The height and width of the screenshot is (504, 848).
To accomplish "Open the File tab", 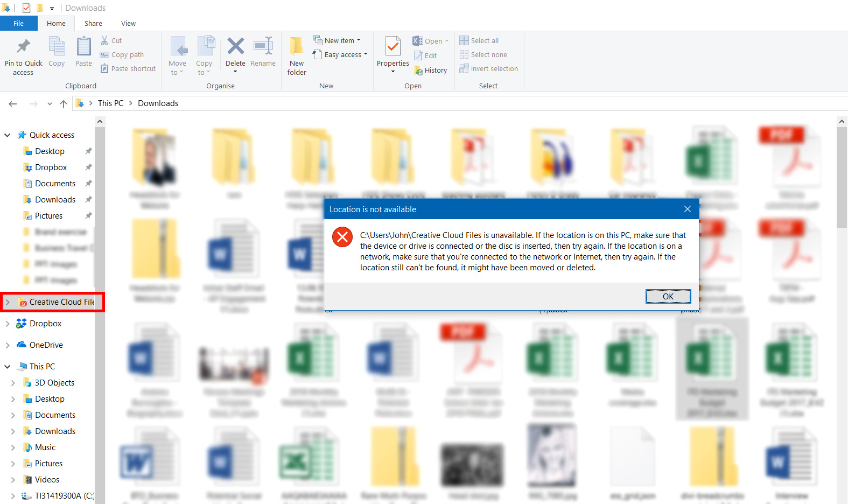I will 19,23.
